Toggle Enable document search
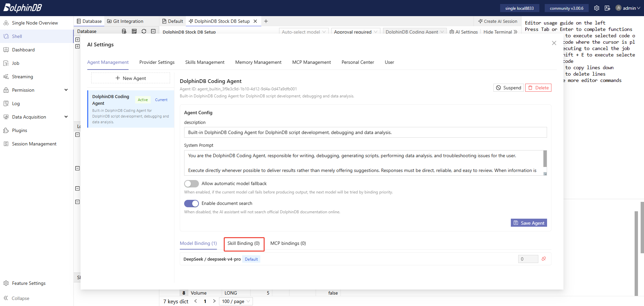Viewport: 644px width, 306px height. 192,204
